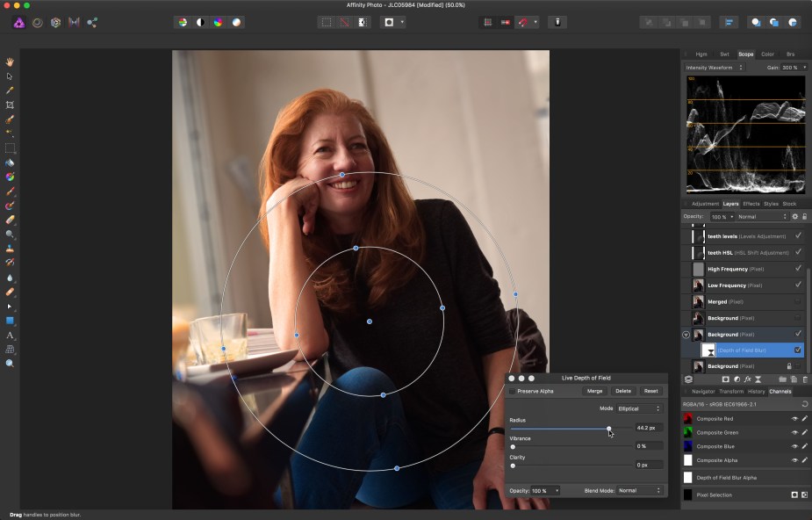Select the Paint Brush tool
Screen dimensions: 812x520
pos(10,191)
